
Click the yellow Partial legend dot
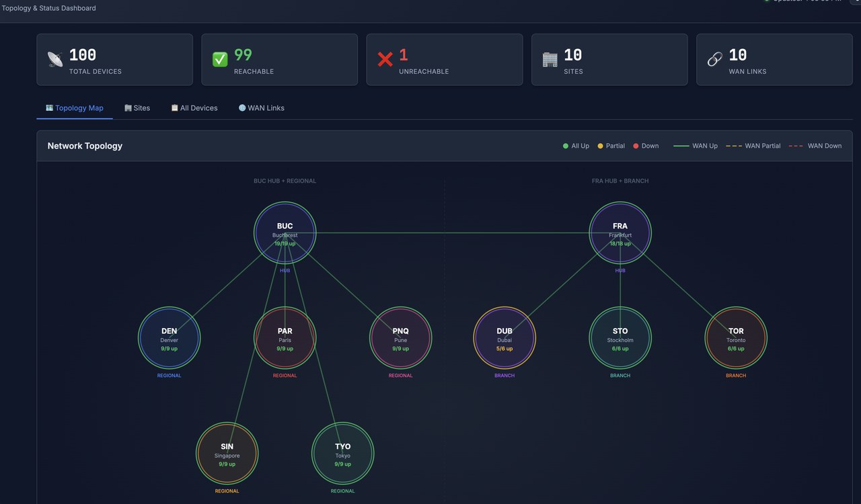point(601,146)
